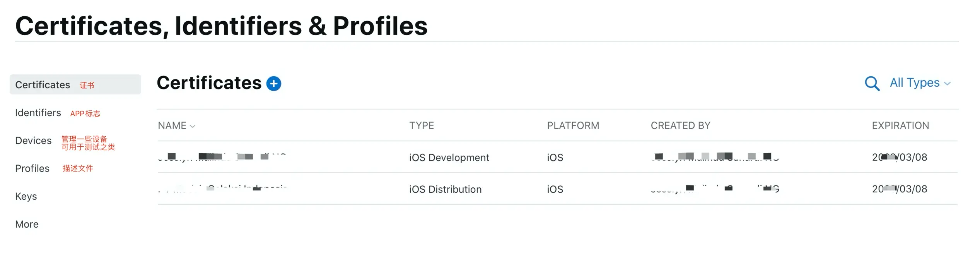The width and height of the screenshot is (980, 264).
Task: Open the More sidebar item
Action: point(27,224)
